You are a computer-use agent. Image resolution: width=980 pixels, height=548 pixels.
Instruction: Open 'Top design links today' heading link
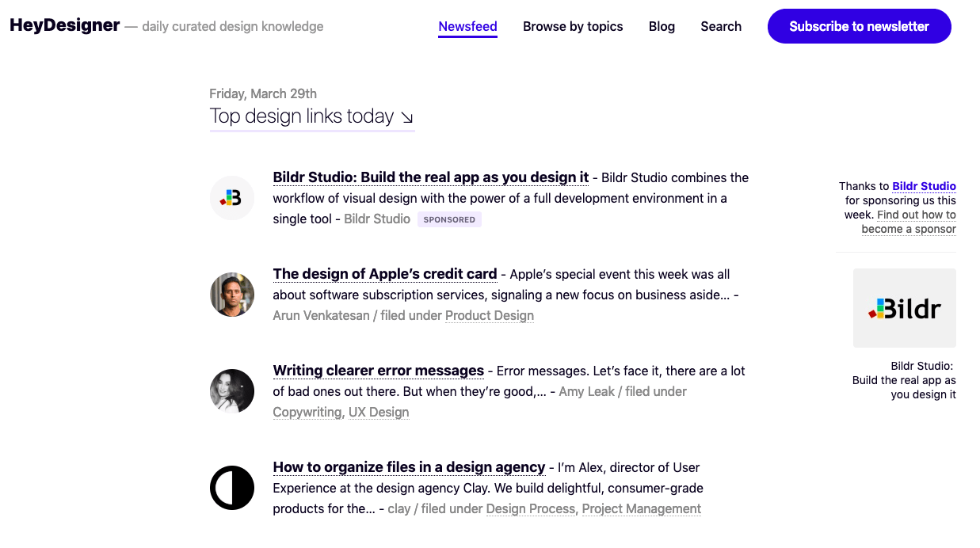point(312,116)
